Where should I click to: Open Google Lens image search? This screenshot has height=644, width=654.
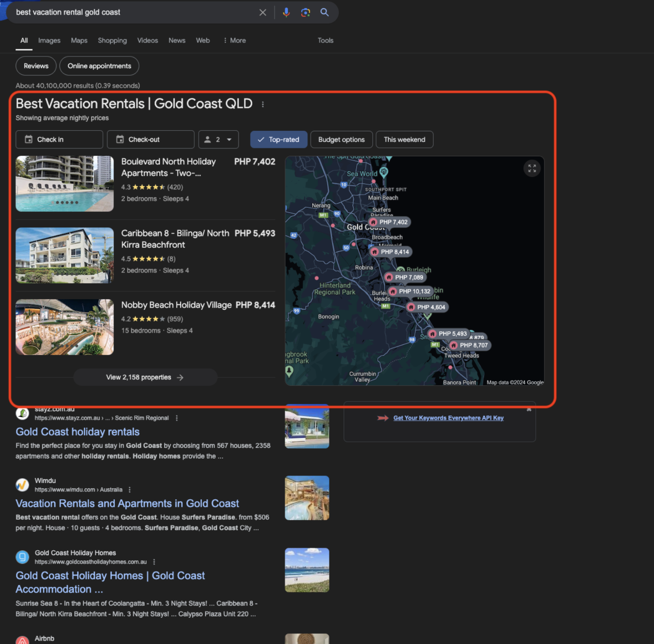305,12
